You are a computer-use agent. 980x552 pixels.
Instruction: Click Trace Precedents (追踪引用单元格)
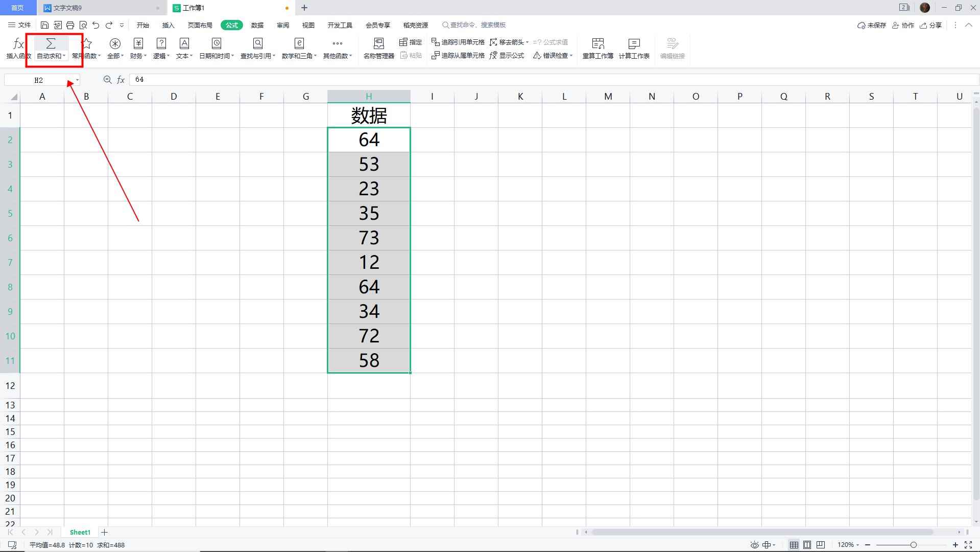click(x=458, y=42)
